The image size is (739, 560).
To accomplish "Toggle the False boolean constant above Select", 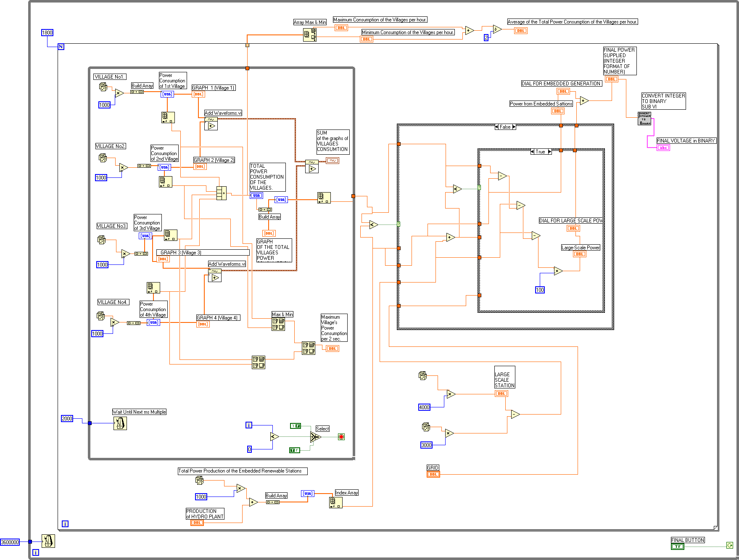I will pyautogui.click(x=296, y=426).
